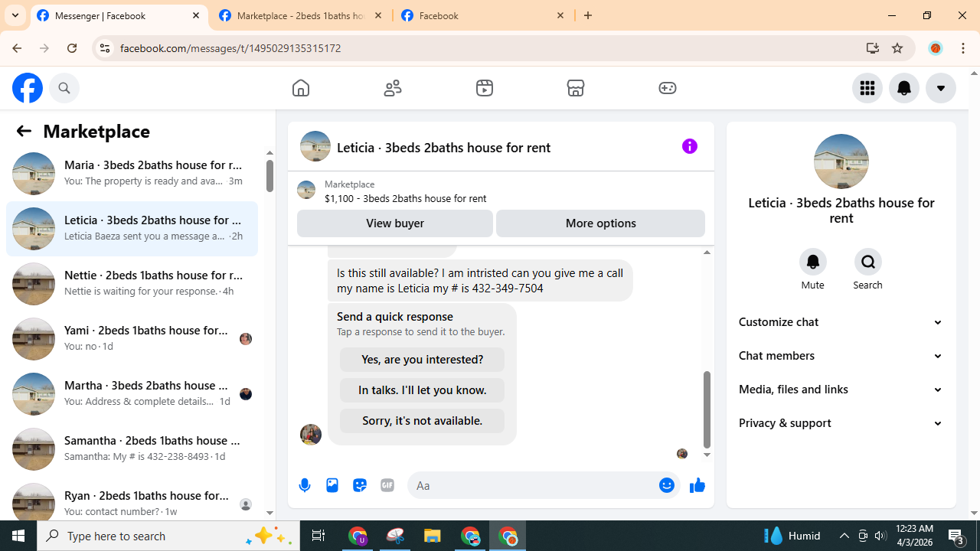The height and width of the screenshot is (551, 980).
Task: Expand Privacy & support section
Action: 841,423
